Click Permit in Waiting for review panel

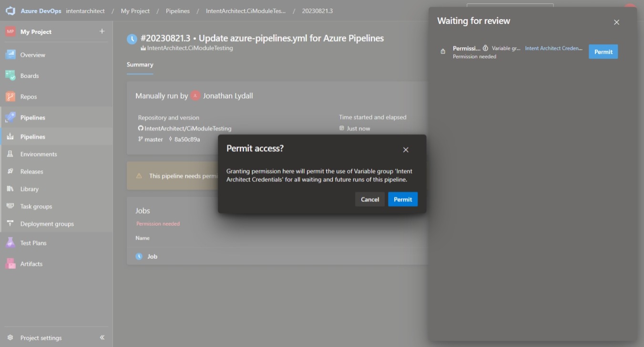click(x=603, y=52)
